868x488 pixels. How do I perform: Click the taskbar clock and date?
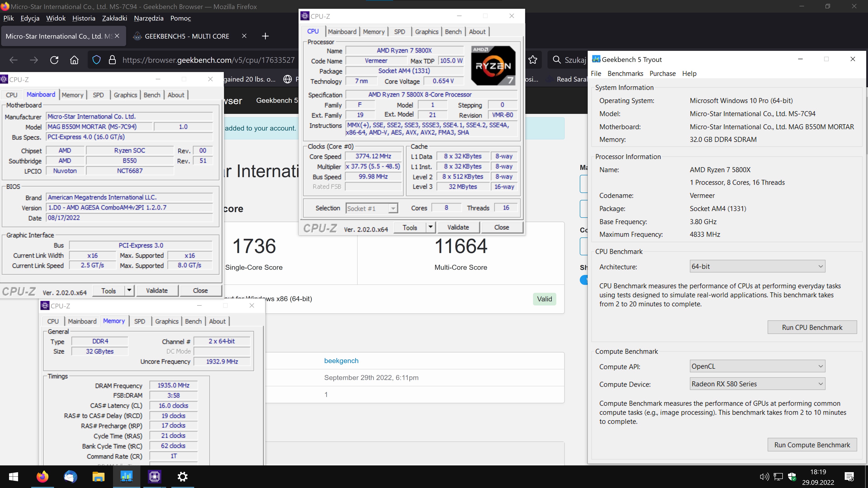tap(818, 477)
